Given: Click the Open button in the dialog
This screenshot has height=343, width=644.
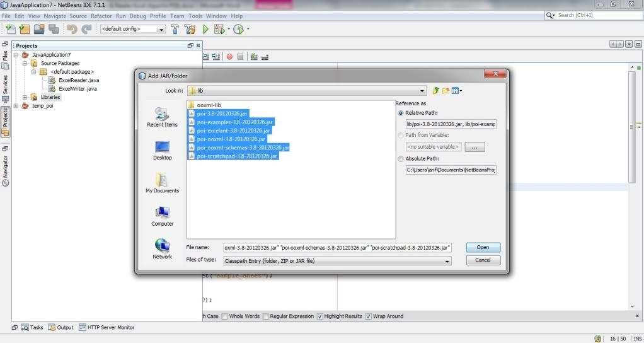Looking at the screenshot, I should pyautogui.click(x=483, y=247).
